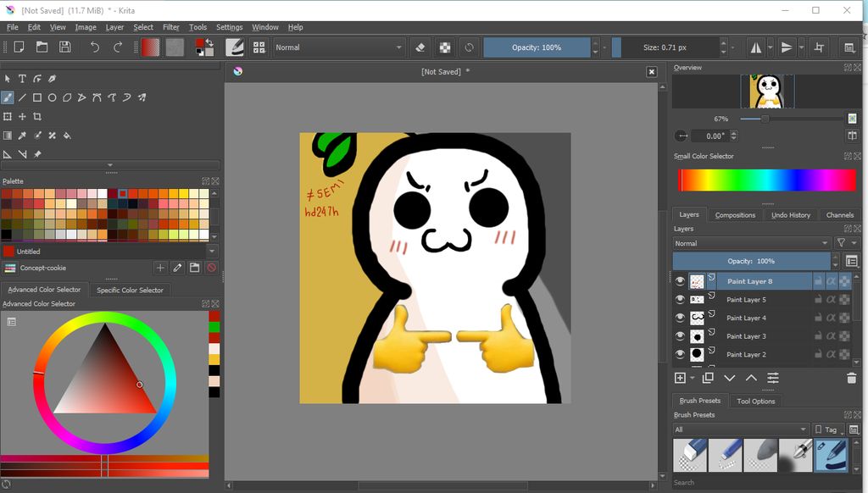Viewport: 868px width, 493px height.
Task: Hide Paint Layer 5 visibility eye
Action: (x=680, y=299)
